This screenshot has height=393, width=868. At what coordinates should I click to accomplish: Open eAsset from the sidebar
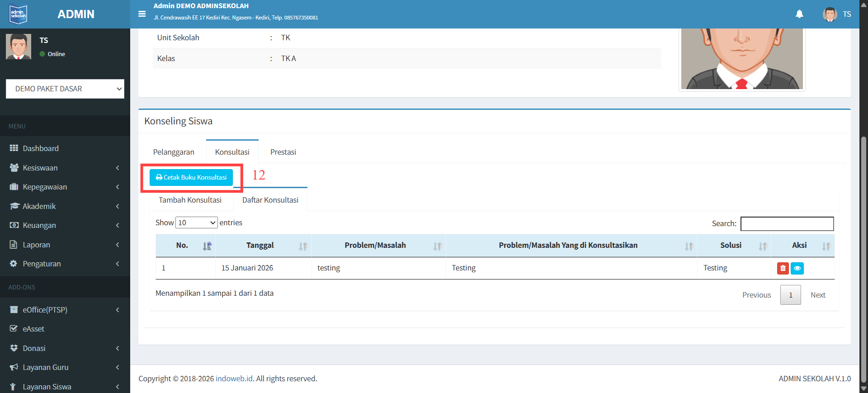[x=33, y=329]
